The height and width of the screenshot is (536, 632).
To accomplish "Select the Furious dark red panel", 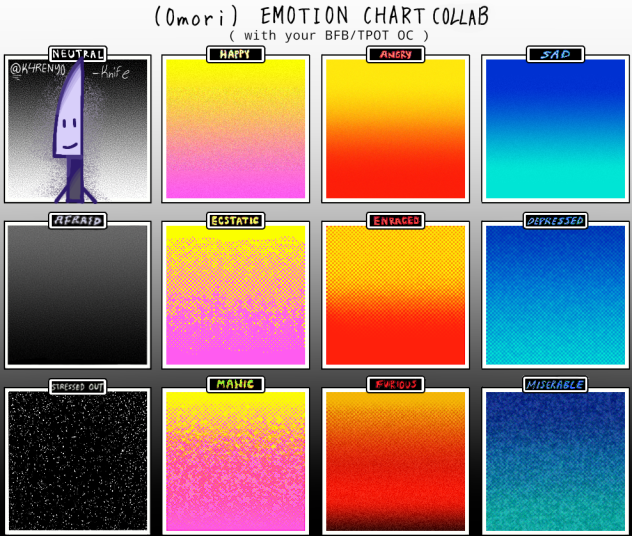I will [395, 461].
